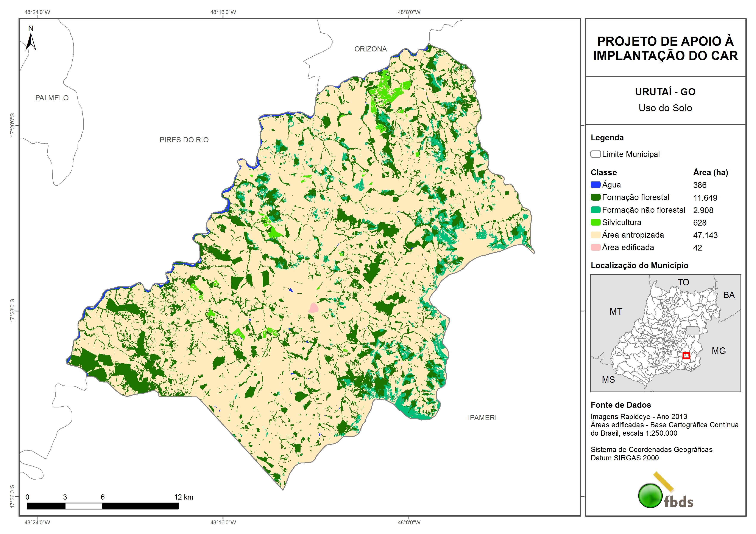Click the scale bar at bottom left
Image resolution: width=756 pixels, height=534 pixels.
[102, 506]
